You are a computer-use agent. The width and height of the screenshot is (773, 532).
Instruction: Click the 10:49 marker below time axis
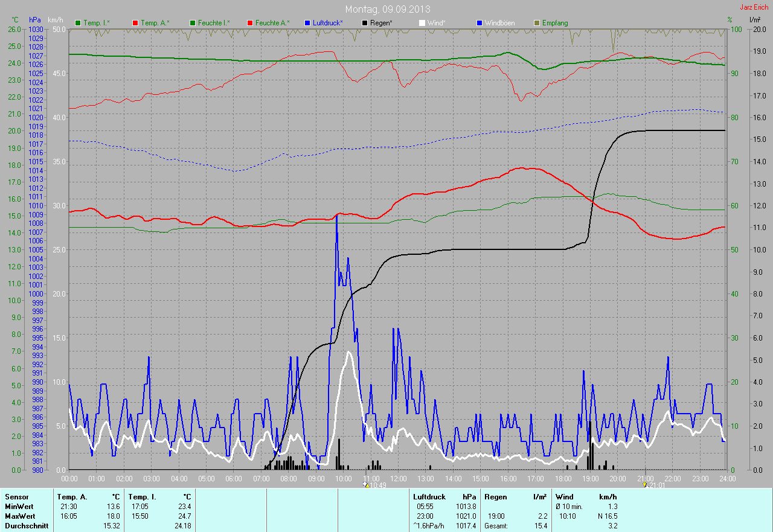375,485
